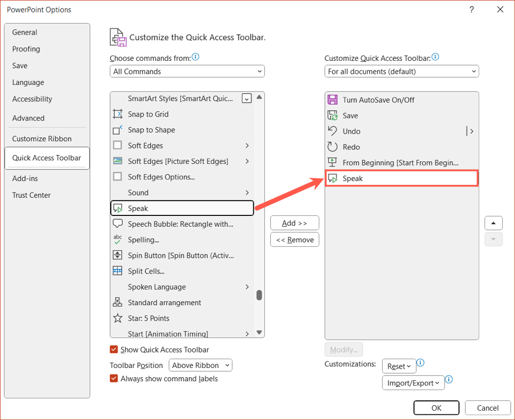Select the Sound command row
The image size is (515, 420).
coord(182,193)
